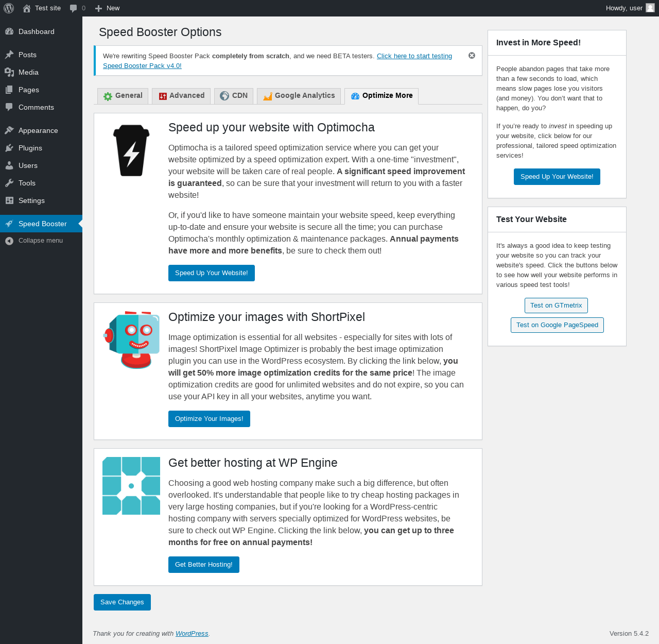The width and height of the screenshot is (659, 644).
Task: Click the Settings sliders icon
Action: click(x=9, y=200)
